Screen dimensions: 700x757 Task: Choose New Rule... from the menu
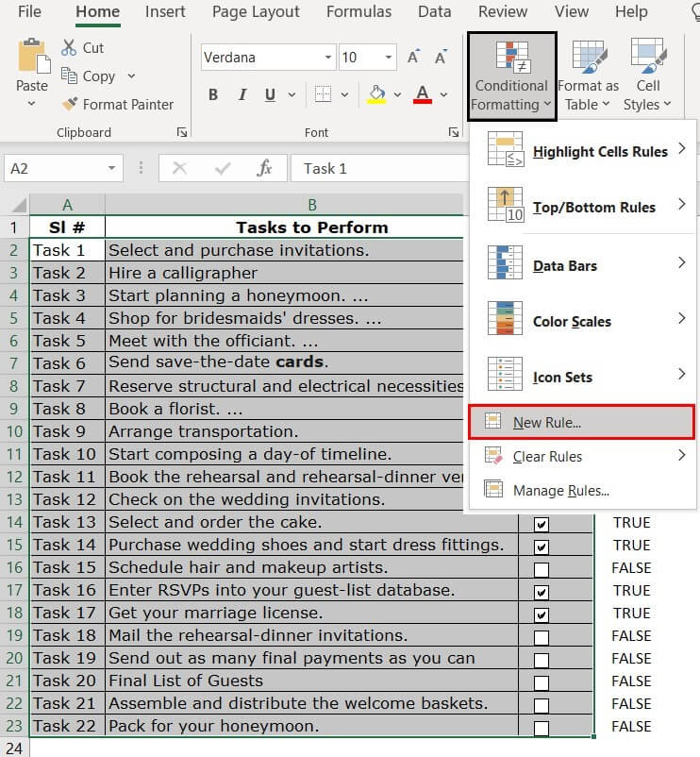[x=582, y=423]
